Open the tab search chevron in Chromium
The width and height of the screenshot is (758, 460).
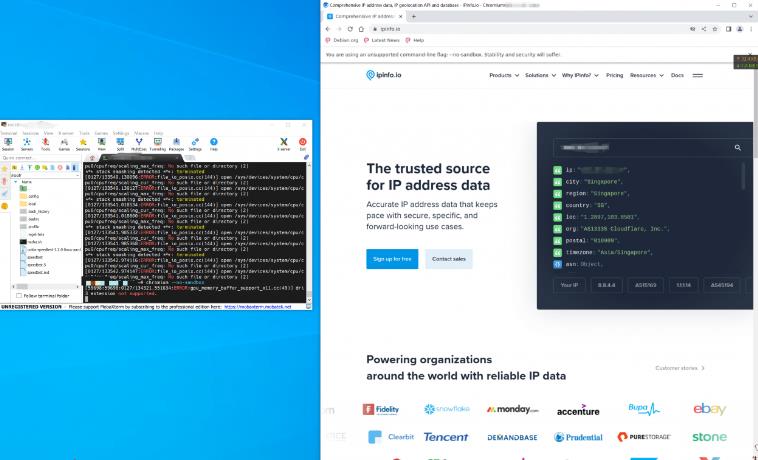click(751, 16)
